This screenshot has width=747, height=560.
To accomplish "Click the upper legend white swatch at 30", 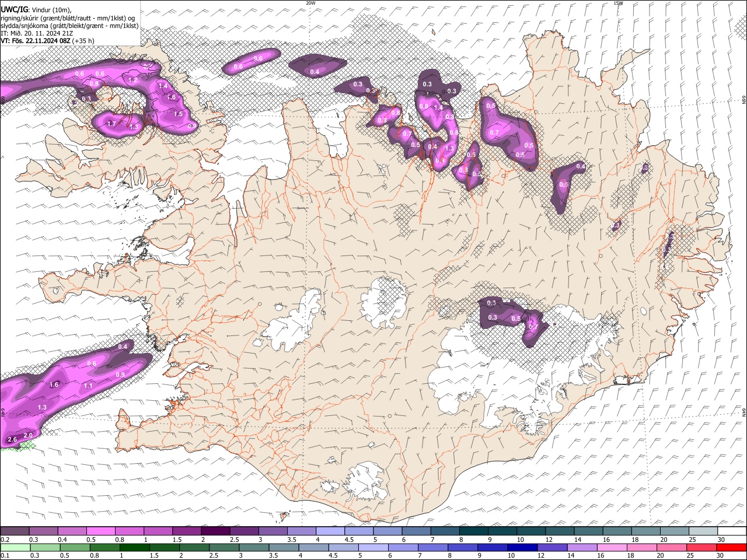I will [732, 531].
